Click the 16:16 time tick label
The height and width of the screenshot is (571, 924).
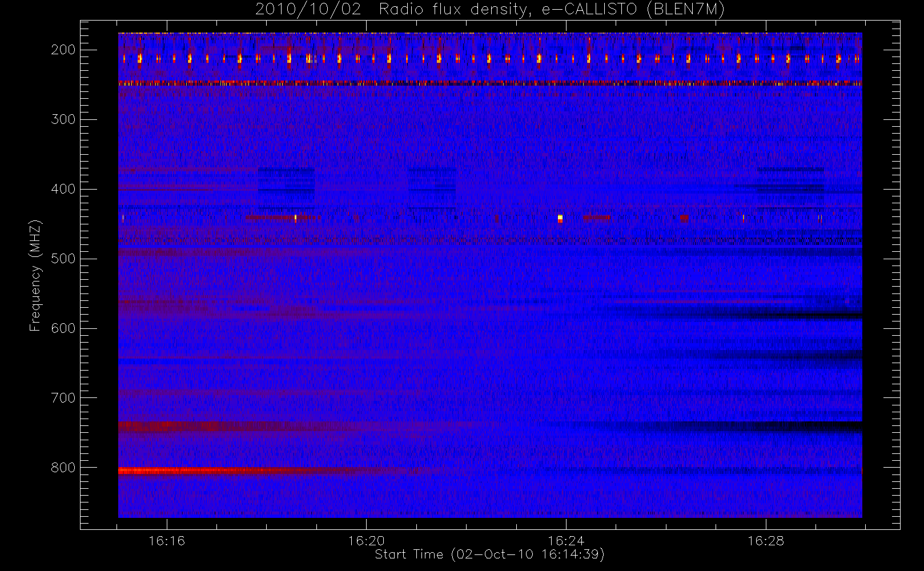click(167, 541)
